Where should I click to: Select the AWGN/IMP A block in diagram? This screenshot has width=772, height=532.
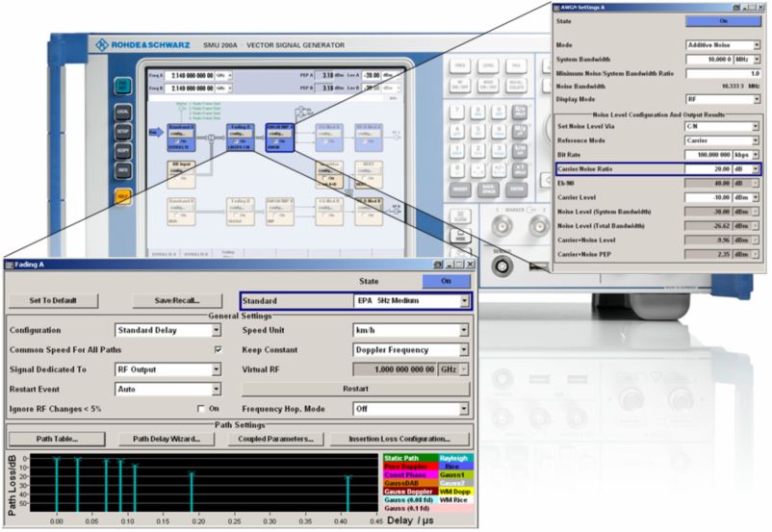point(280,137)
